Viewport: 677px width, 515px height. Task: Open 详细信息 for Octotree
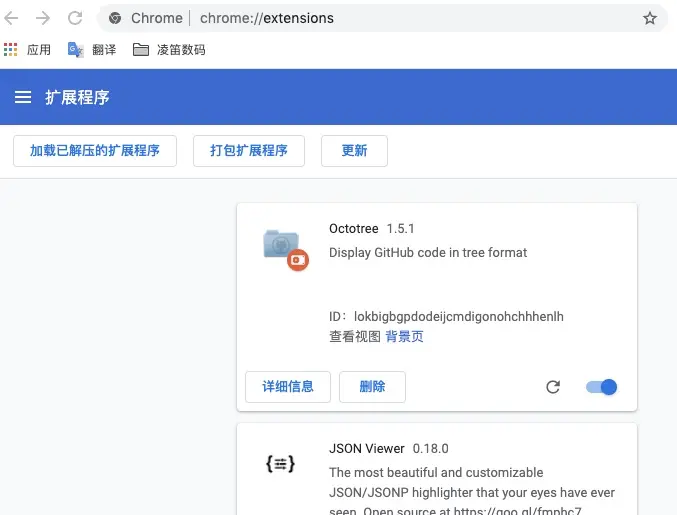288,387
